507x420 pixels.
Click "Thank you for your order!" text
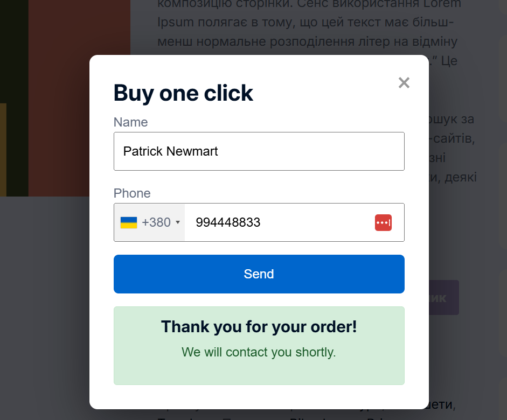(259, 327)
